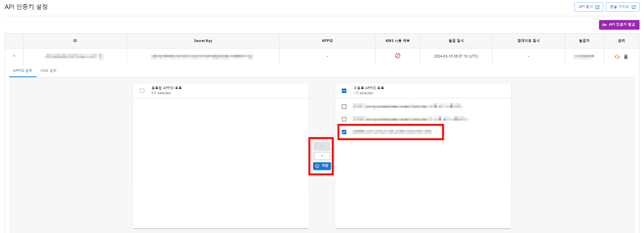
Task: Open the 콘솔 가이드 external link button
Action: [x=622, y=7]
